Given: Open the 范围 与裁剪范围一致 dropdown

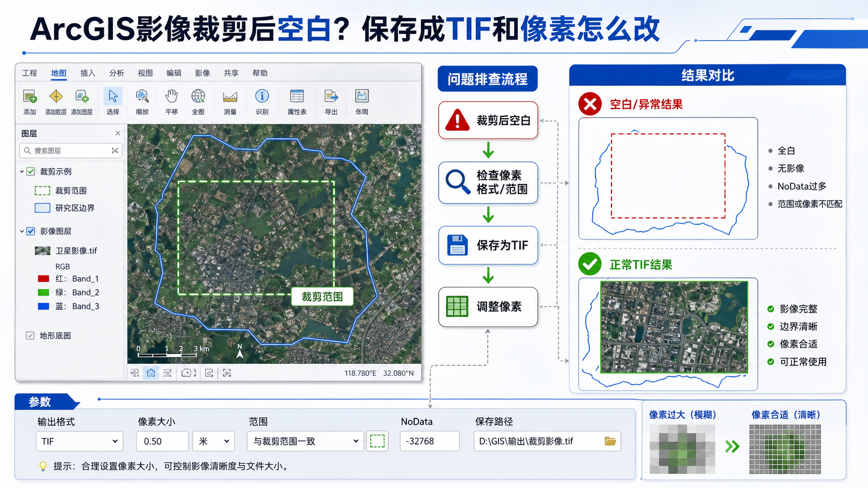Looking at the screenshot, I should click(305, 441).
